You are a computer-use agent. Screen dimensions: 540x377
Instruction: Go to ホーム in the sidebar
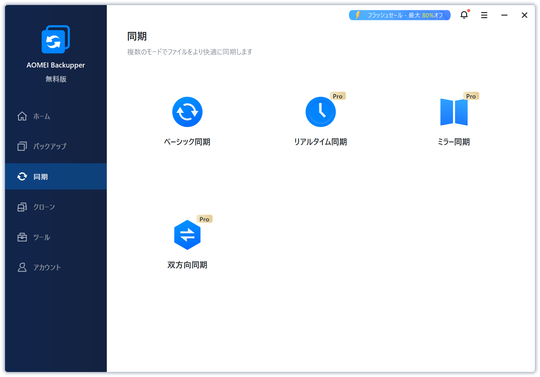pyautogui.click(x=56, y=116)
